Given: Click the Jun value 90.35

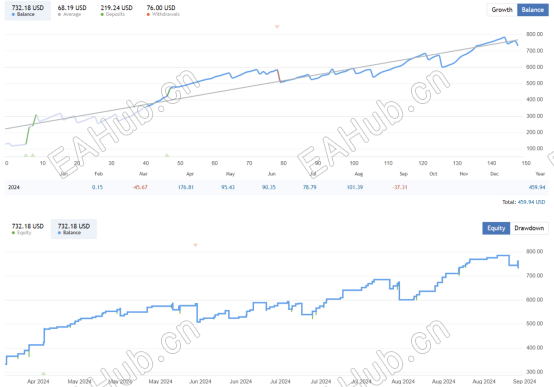Looking at the screenshot, I should tap(269, 187).
